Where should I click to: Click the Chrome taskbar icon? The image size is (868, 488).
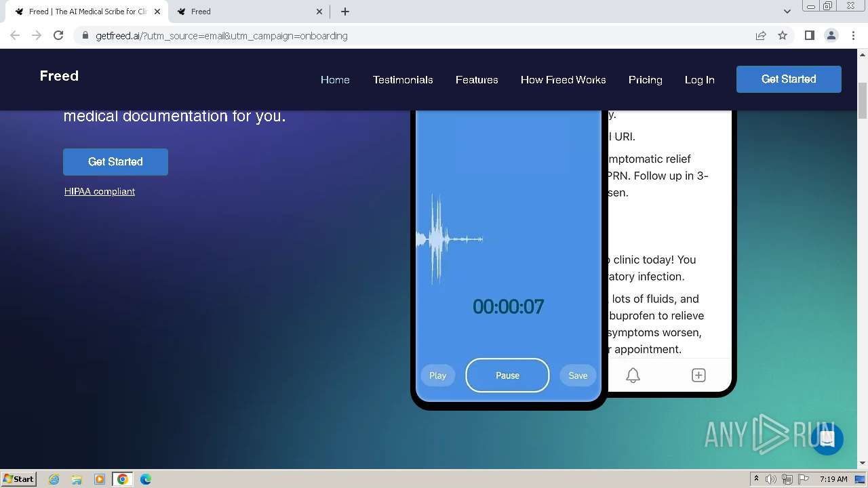click(x=123, y=479)
